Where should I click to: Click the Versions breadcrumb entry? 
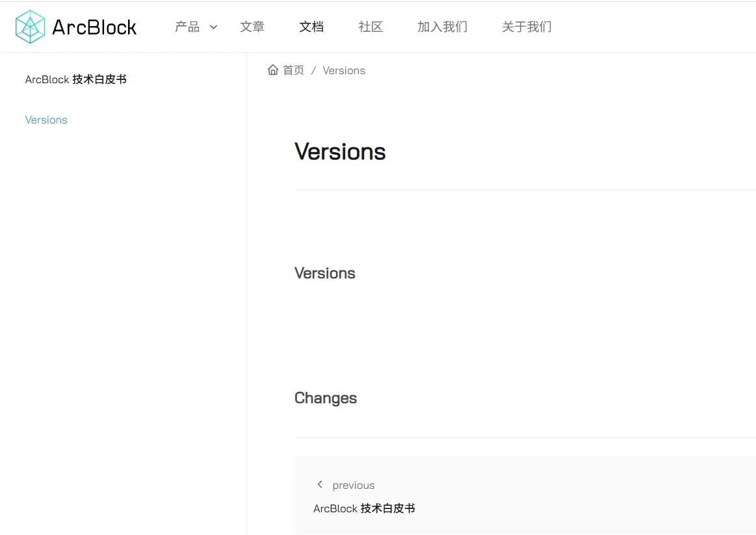coord(344,70)
